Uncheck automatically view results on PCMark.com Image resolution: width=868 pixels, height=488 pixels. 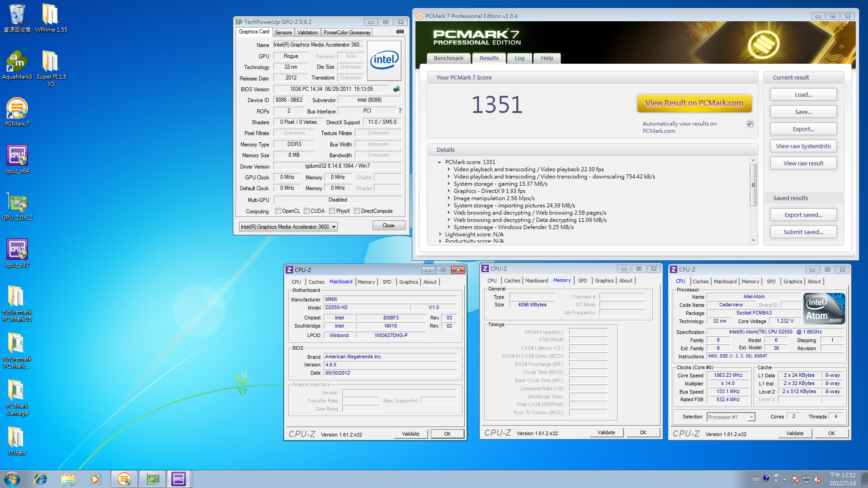click(x=750, y=124)
